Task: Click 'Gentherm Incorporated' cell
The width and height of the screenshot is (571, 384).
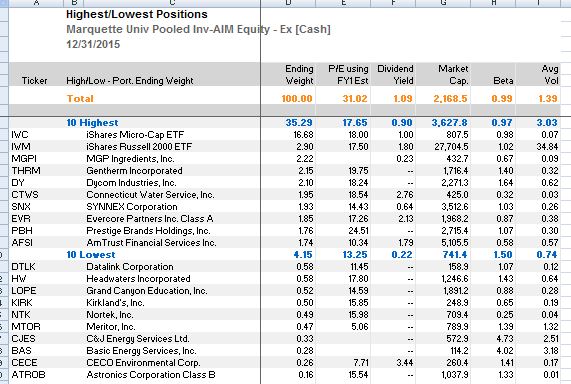Action: click(134, 171)
